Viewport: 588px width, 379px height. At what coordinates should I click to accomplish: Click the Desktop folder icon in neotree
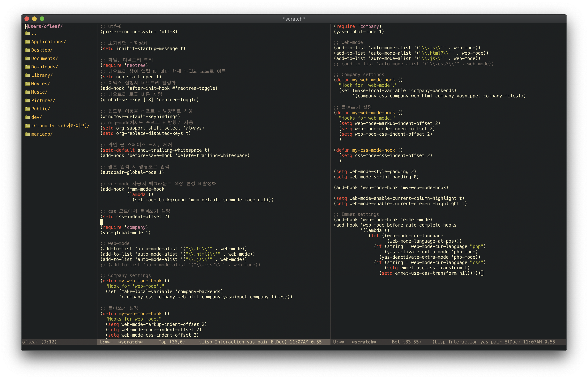pyautogui.click(x=28, y=50)
